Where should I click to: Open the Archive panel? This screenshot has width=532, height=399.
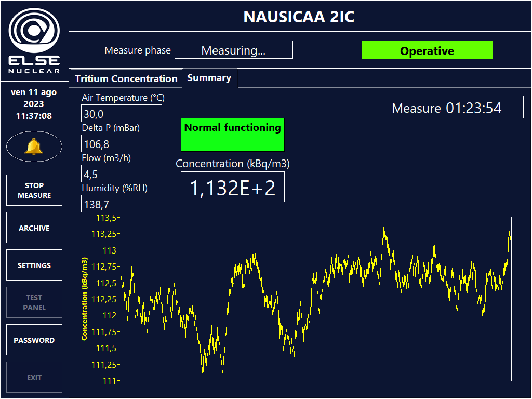click(34, 228)
